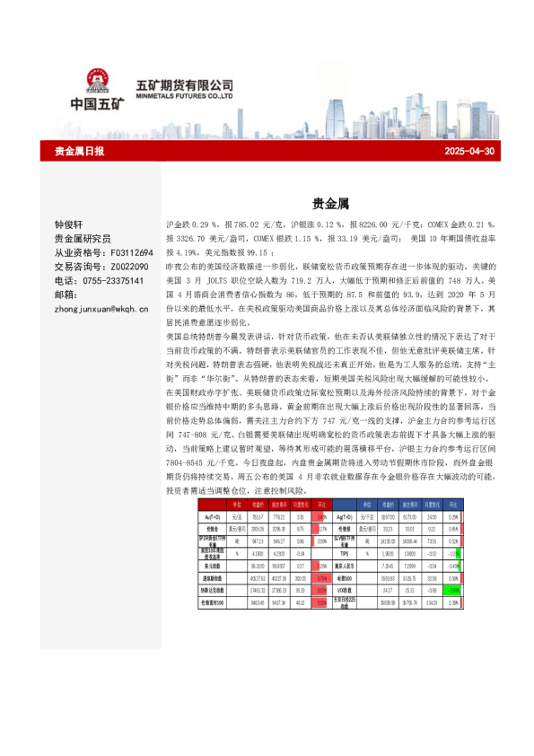Click the 邮箱 label
Image resolution: width=534 pixels, height=756 pixels.
point(66,294)
